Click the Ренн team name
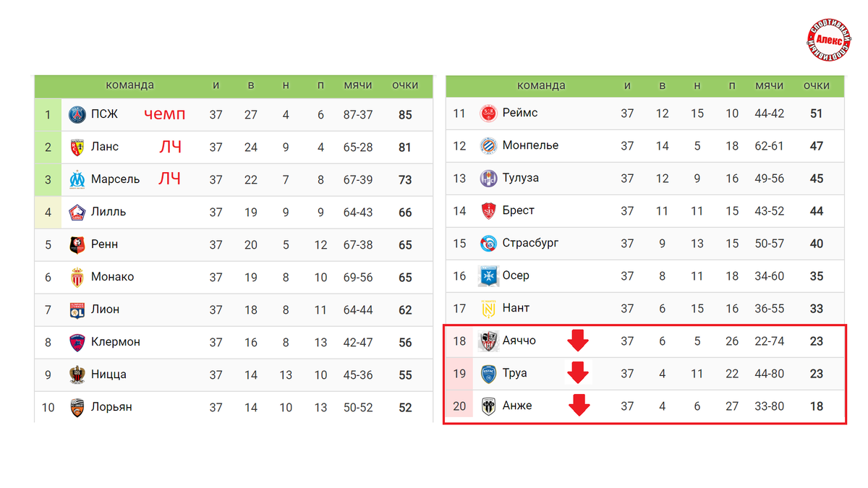868x488 pixels. tap(105, 244)
